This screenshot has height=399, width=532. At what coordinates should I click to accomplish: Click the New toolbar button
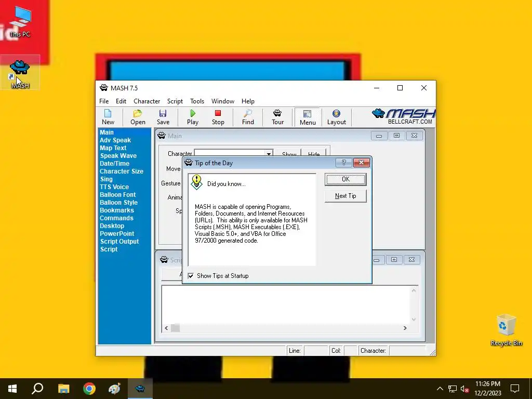108,117
